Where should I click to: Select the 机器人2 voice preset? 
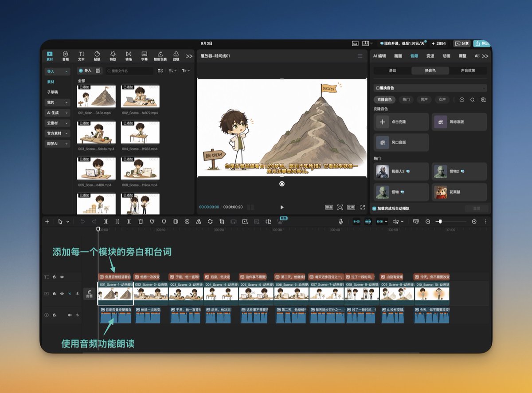(401, 171)
